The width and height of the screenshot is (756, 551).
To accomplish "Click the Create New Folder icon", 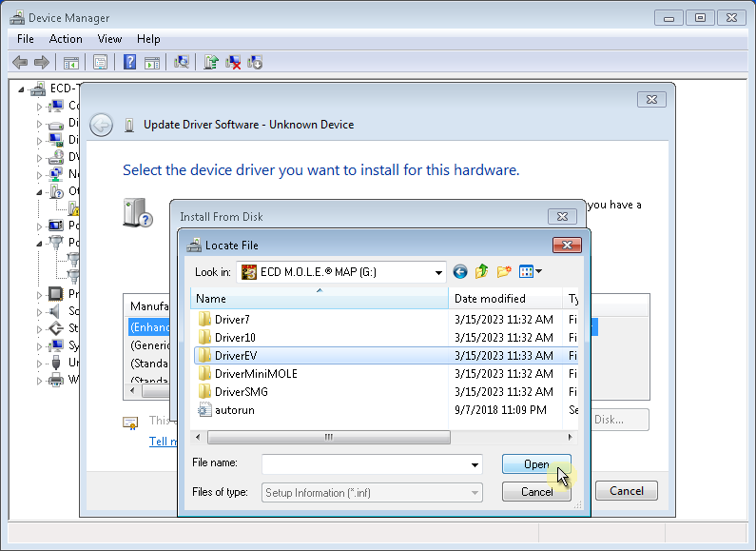I will pyautogui.click(x=504, y=271).
